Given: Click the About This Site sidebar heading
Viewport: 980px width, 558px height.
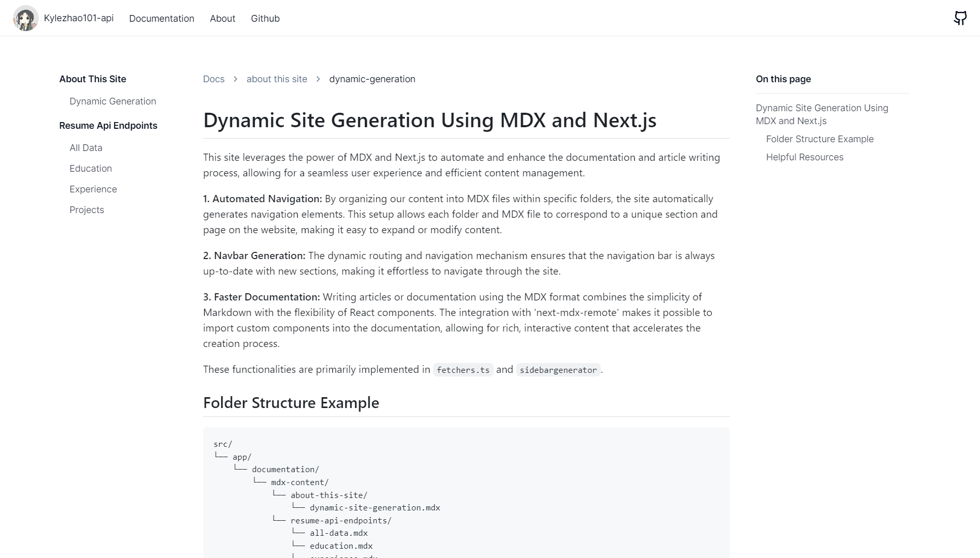Looking at the screenshot, I should [x=93, y=79].
